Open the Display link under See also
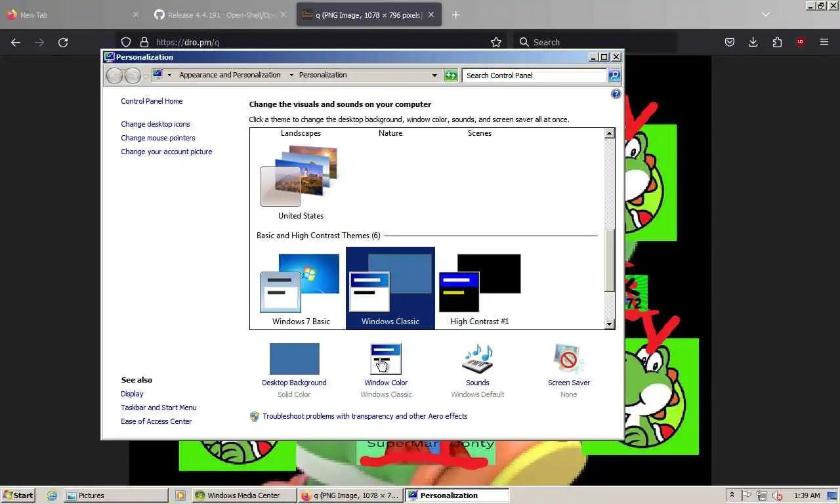This screenshot has width=840, height=504. [x=132, y=394]
